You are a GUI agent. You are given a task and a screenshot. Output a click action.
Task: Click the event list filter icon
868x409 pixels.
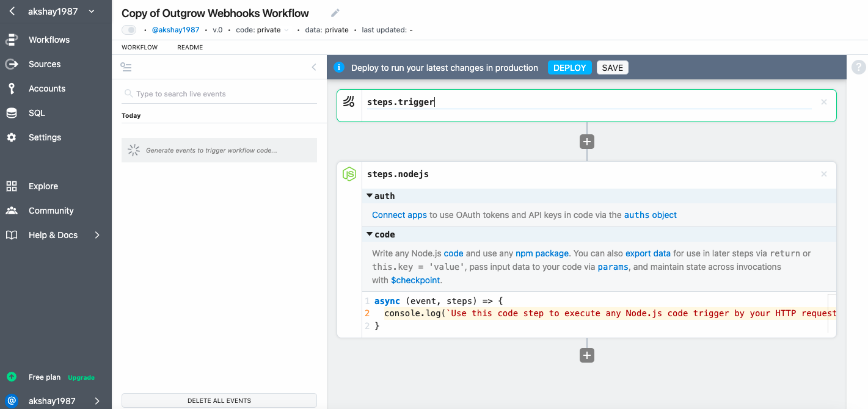pyautogui.click(x=126, y=67)
